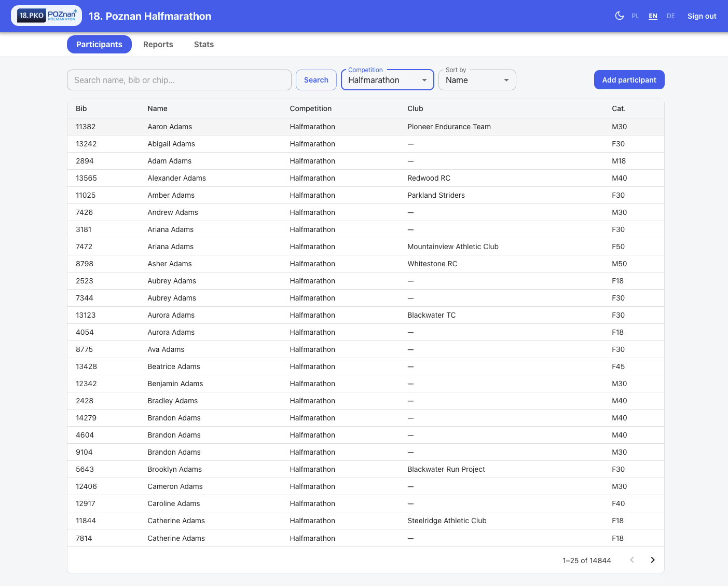Screen dimensions: 728x586
Task: Click club Parkland Striders
Action: [436, 195]
